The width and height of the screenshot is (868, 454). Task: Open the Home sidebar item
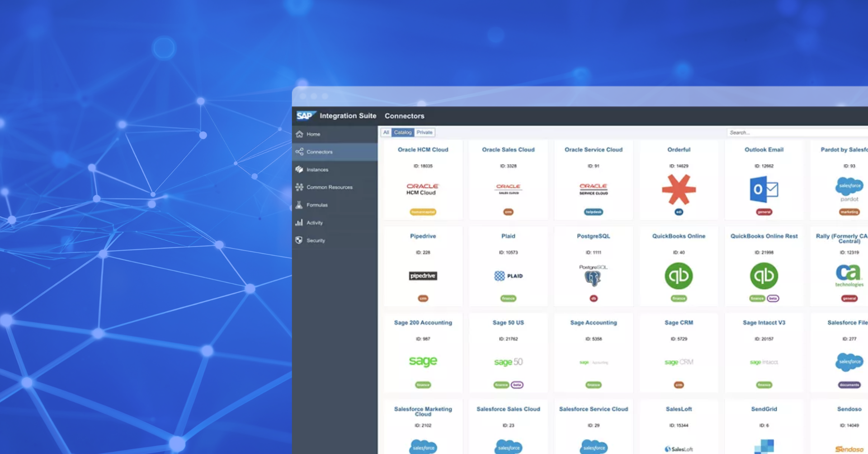pos(335,134)
